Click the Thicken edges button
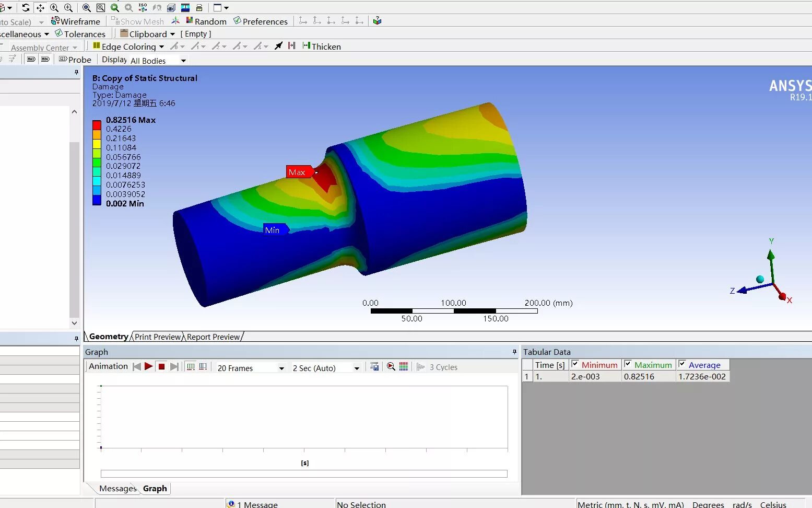The width and height of the screenshot is (812, 508). tap(322, 47)
